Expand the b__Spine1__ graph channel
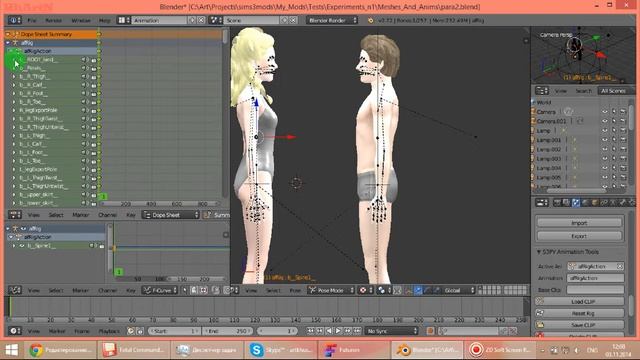640x360 pixels. [14, 246]
